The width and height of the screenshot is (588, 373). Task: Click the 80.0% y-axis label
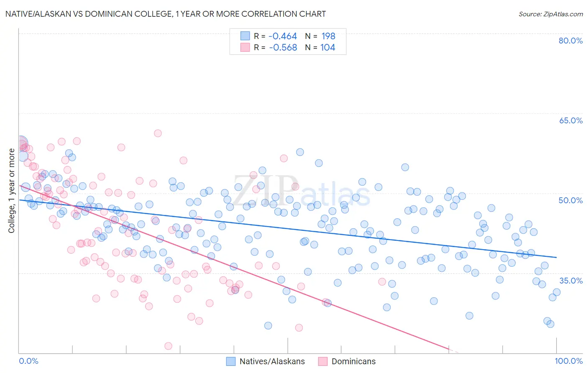[571, 41]
